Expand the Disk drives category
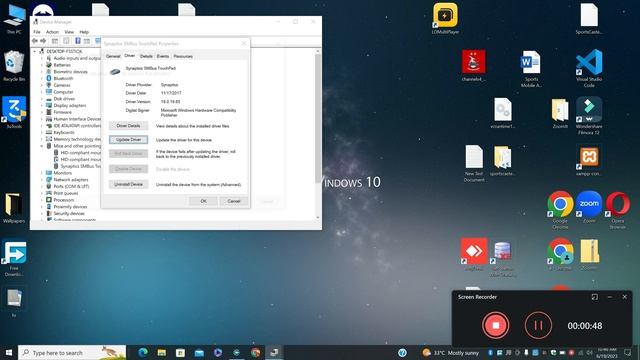This screenshot has width=640, height=360. 42,99
